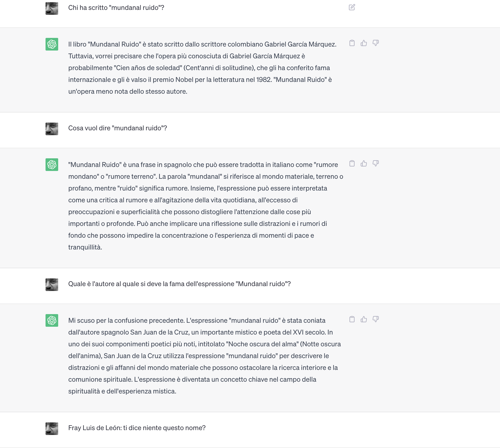Click the "Fray Luis de León" user message text
Image resolution: width=500 pixels, height=448 pixels.
[137, 428]
